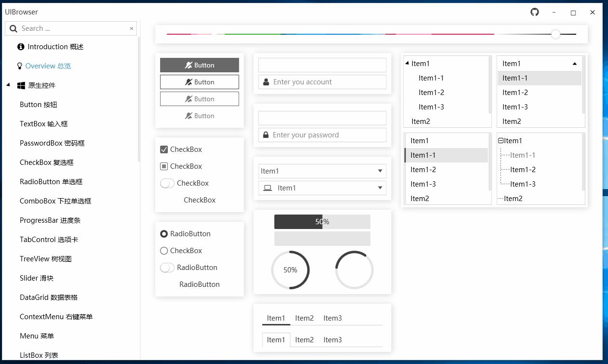Open TextBox 输入框 in the sidebar
Screen dimensions: 608x364
click(44, 124)
